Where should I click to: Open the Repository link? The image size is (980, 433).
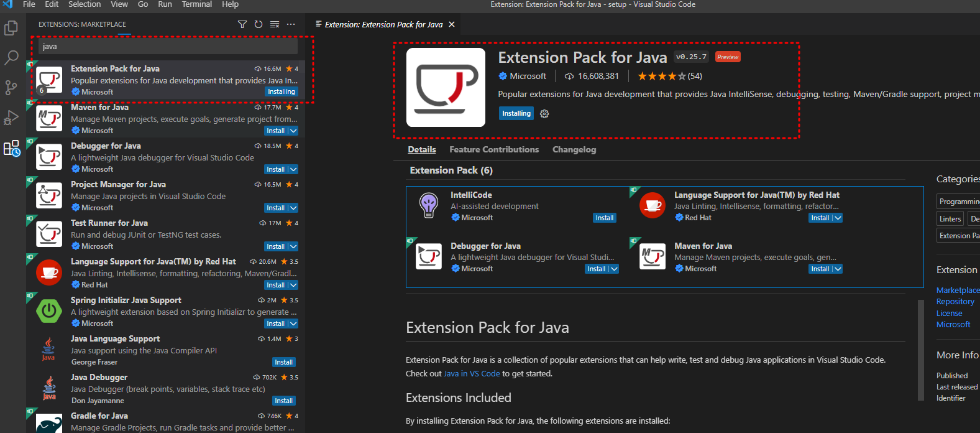955,302
